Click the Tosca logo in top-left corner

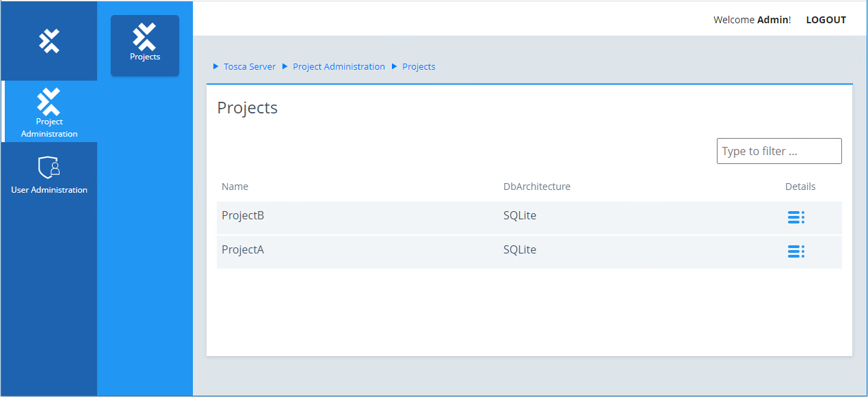49,41
